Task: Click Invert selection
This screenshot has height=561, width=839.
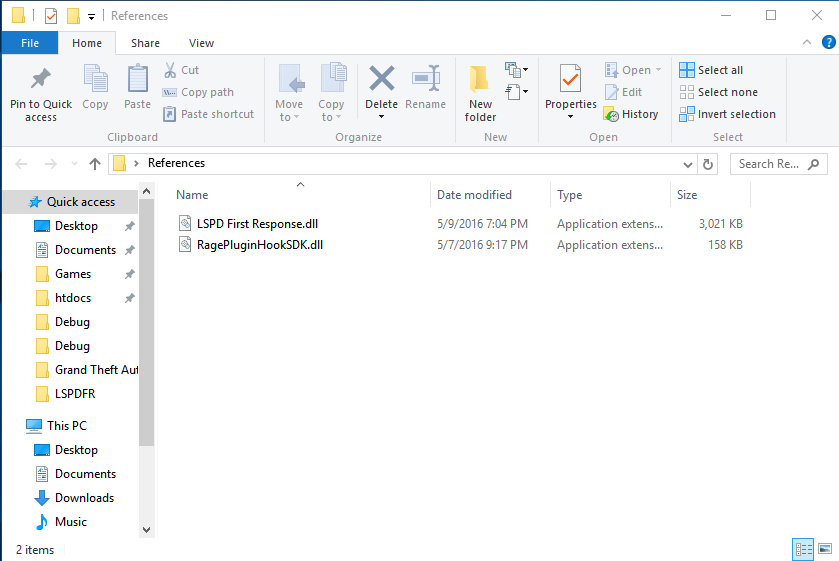Action: pyautogui.click(x=727, y=114)
